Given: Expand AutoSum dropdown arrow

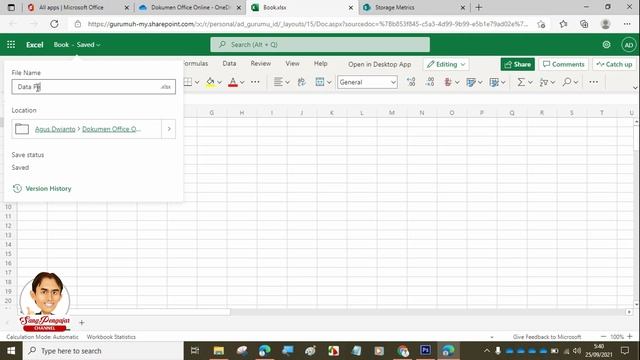Looking at the screenshot, I should click(530, 82).
